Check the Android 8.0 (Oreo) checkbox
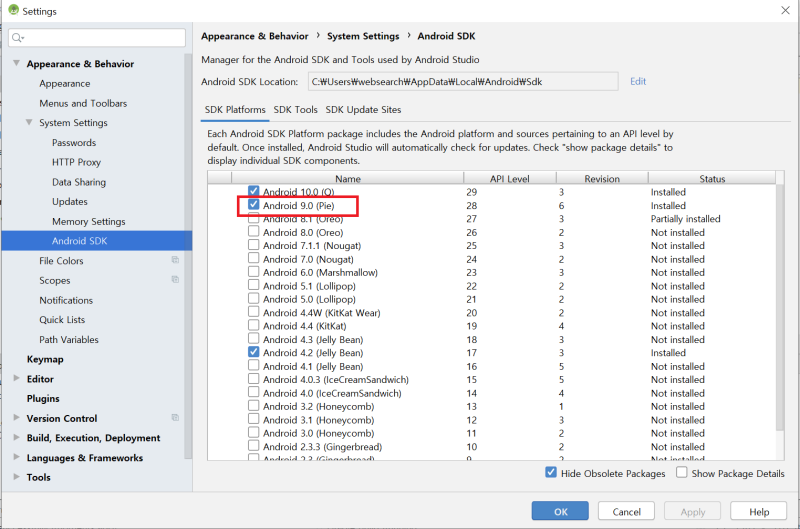 [254, 232]
